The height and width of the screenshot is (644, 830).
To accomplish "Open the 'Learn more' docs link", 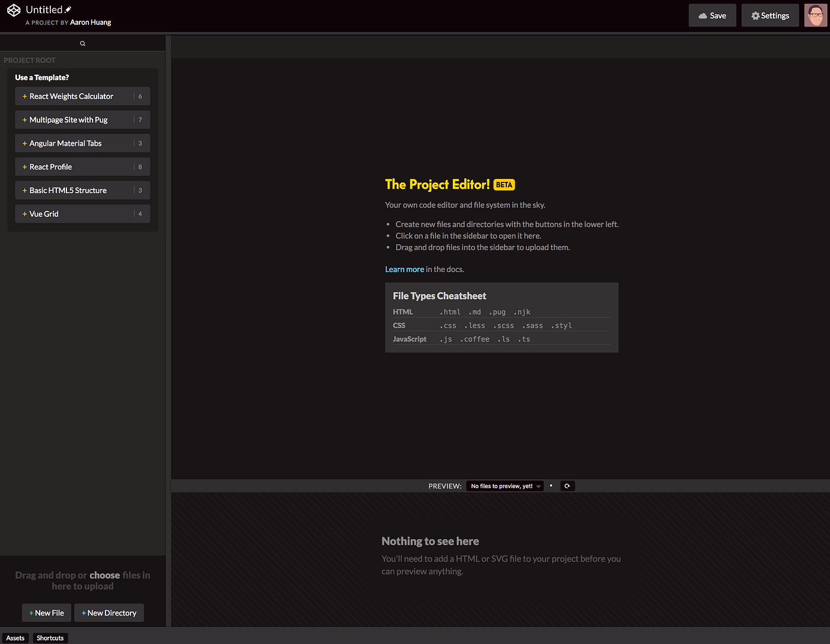I will [404, 269].
